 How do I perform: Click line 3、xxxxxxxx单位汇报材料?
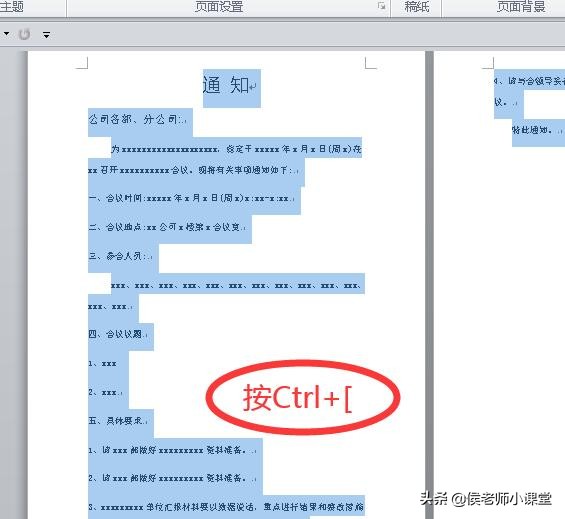[226, 507]
